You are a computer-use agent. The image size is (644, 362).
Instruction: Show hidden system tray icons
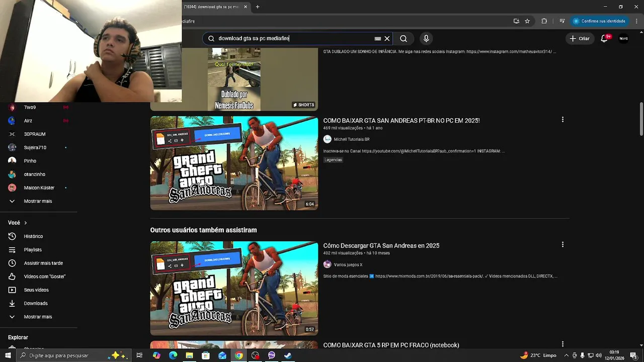[566, 355]
